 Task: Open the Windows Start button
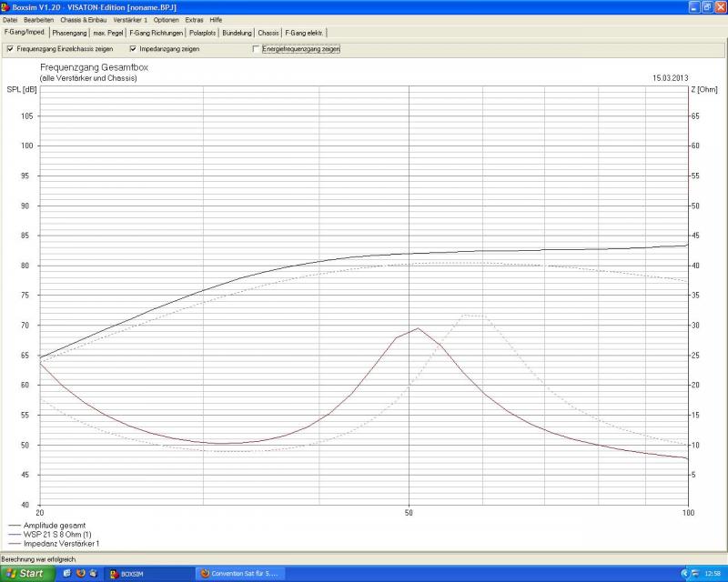coord(25,573)
